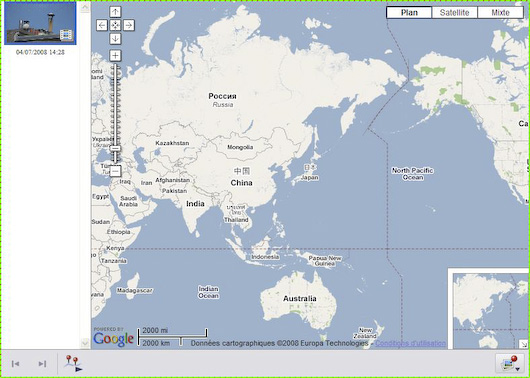Zoom in with the plus button

click(115, 55)
